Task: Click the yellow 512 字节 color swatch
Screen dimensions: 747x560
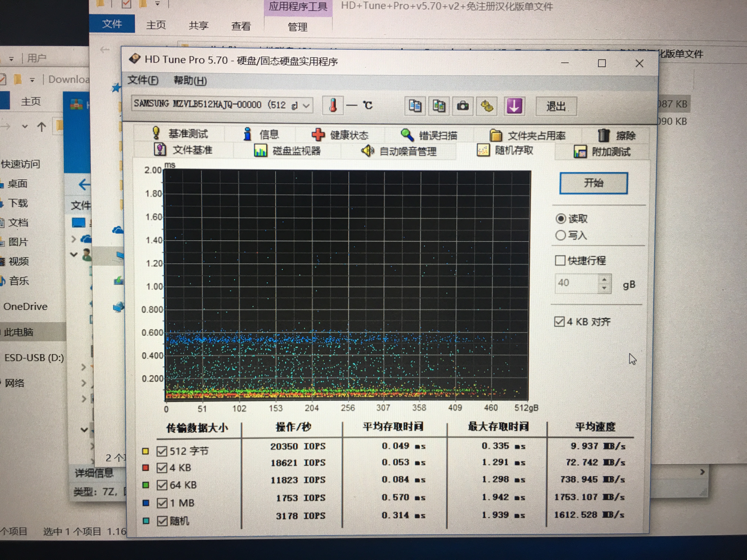Action: (x=146, y=451)
